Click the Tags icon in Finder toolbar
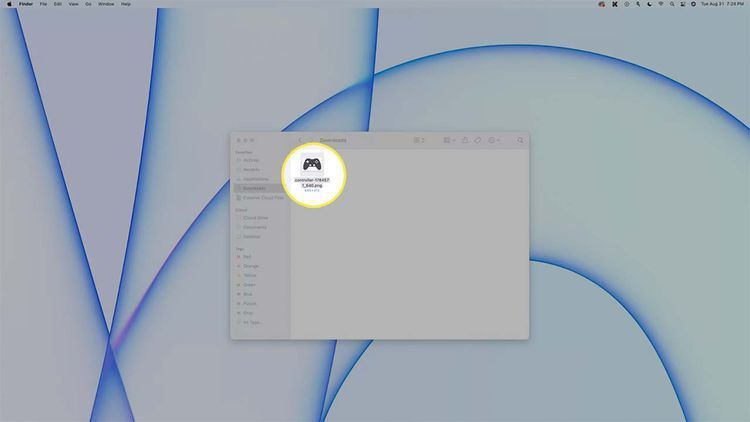 478,141
